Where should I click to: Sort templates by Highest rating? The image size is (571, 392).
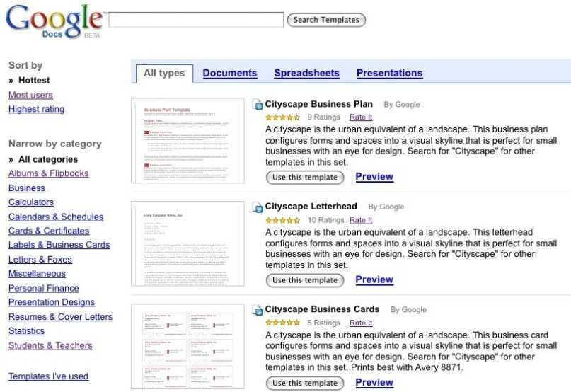[36, 109]
